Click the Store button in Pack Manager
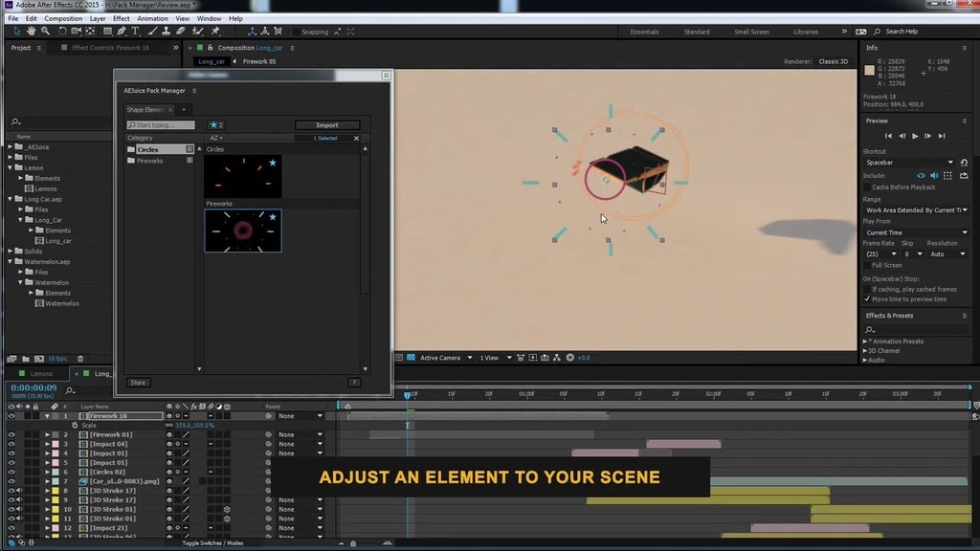Image resolution: width=980 pixels, height=551 pixels. pyautogui.click(x=138, y=383)
